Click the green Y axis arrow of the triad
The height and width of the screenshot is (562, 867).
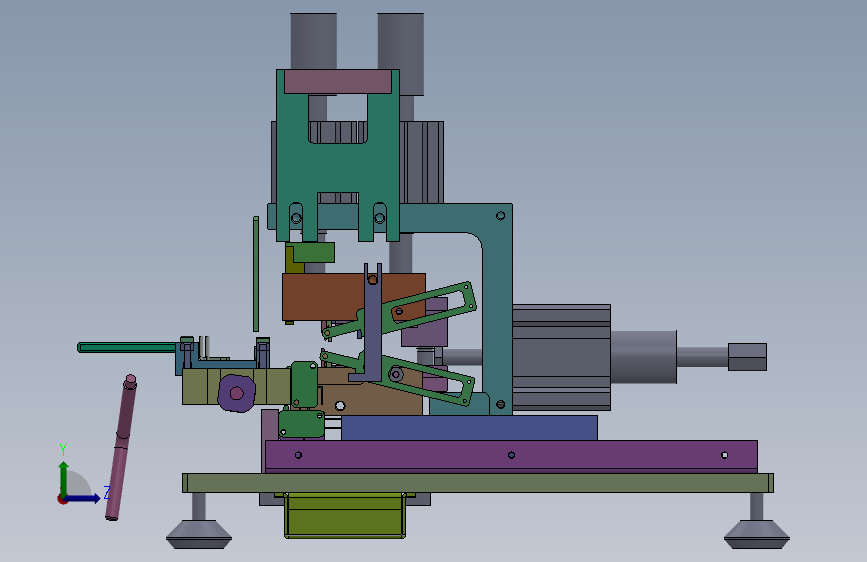click(x=64, y=477)
